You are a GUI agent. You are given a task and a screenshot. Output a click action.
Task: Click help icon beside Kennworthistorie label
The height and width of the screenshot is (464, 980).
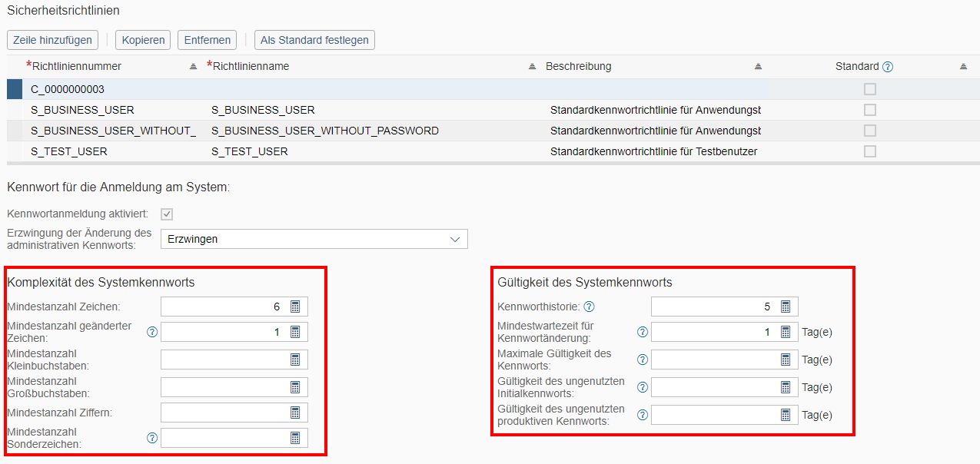pyautogui.click(x=589, y=307)
